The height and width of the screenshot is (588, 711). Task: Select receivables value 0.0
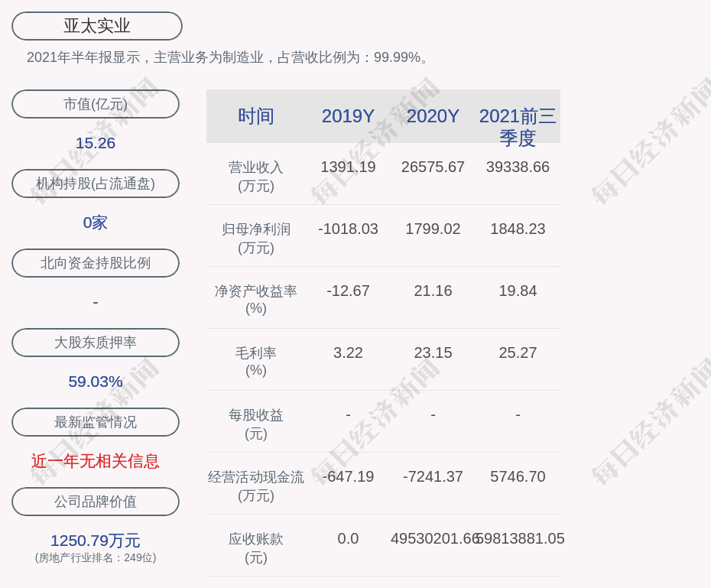pyautogui.click(x=348, y=538)
